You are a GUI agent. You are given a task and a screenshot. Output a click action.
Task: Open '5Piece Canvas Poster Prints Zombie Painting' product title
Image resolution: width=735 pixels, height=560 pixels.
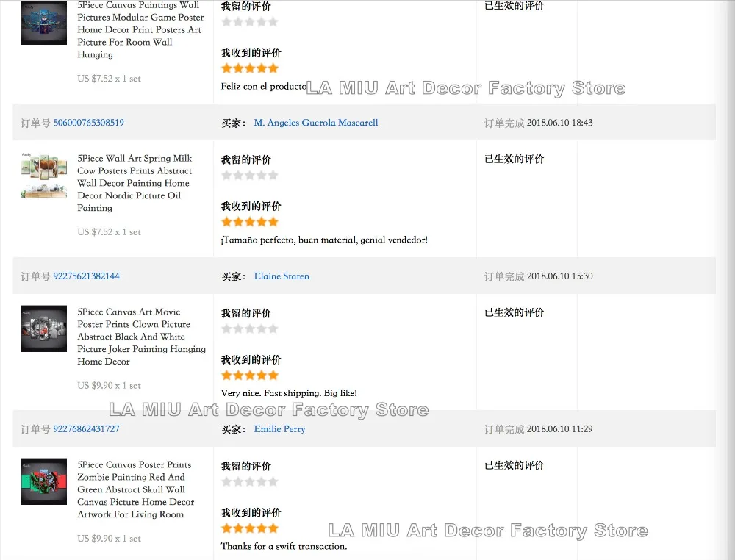[136, 489]
